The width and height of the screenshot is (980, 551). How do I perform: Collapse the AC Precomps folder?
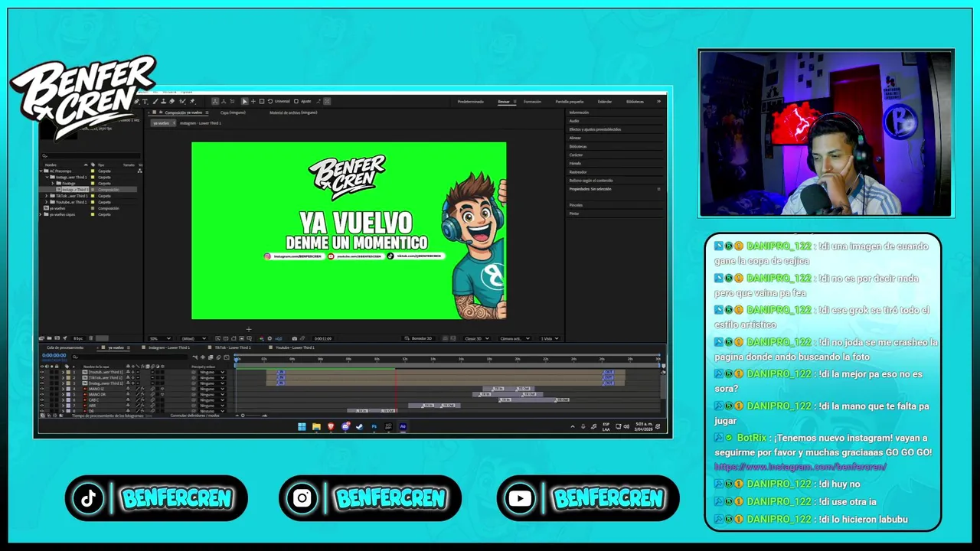coord(42,171)
